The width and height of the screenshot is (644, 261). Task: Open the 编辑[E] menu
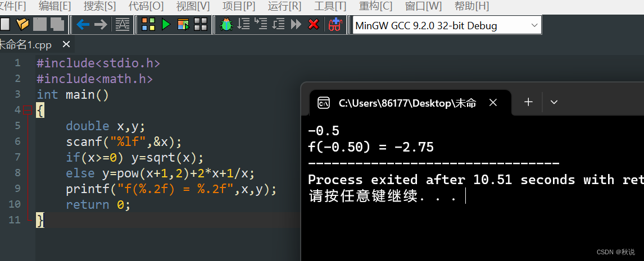click(55, 6)
